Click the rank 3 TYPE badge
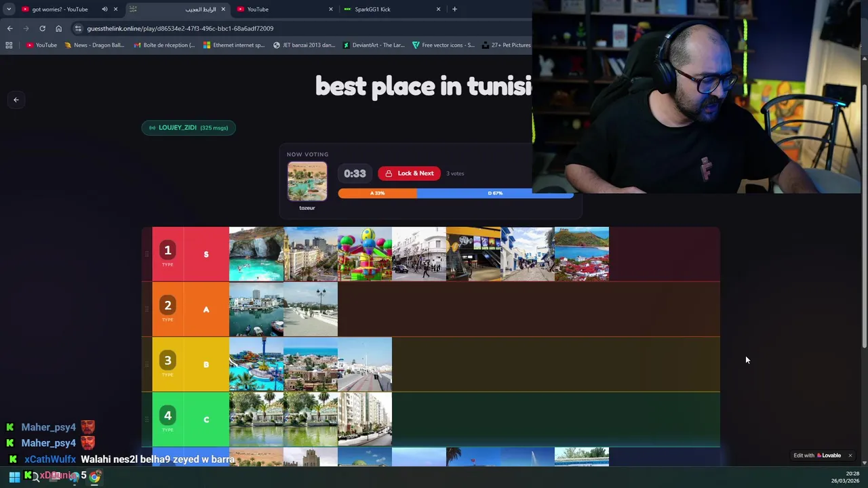 167,364
